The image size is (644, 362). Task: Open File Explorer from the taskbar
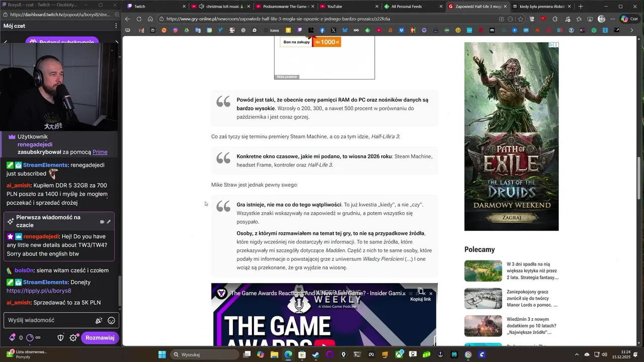click(x=274, y=354)
